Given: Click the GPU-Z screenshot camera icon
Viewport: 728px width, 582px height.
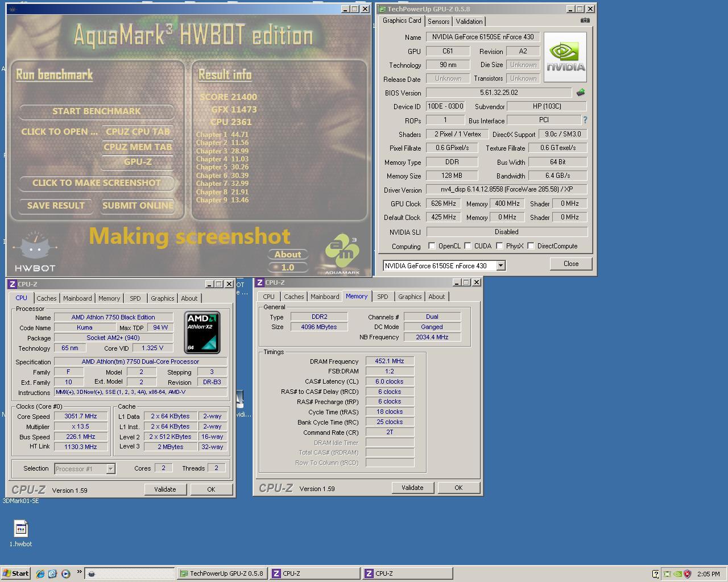Looking at the screenshot, I should pos(585,20).
